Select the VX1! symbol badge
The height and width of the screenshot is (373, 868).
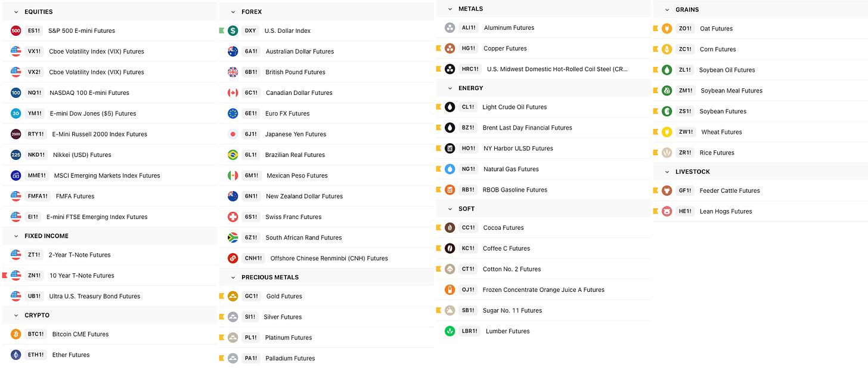pyautogui.click(x=34, y=51)
